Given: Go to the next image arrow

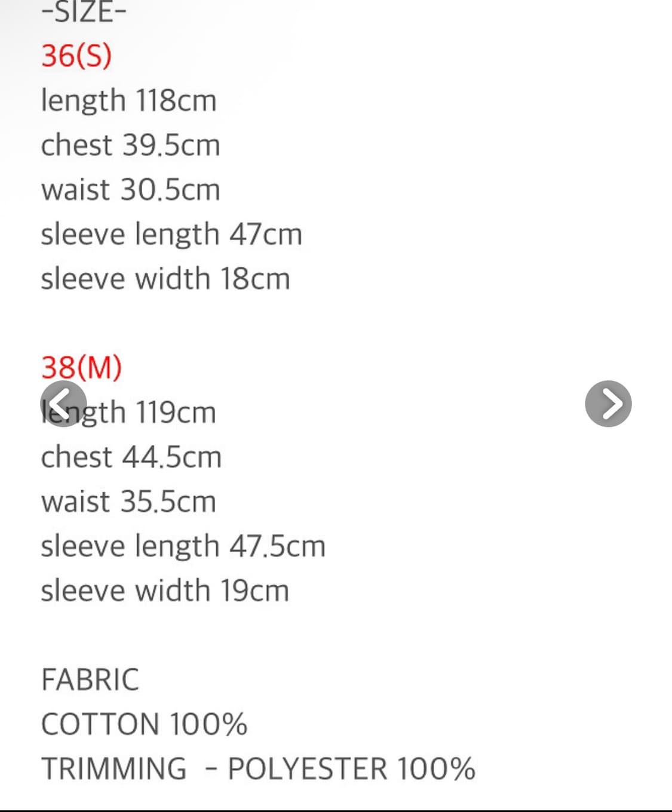Looking at the screenshot, I should pos(608,404).
